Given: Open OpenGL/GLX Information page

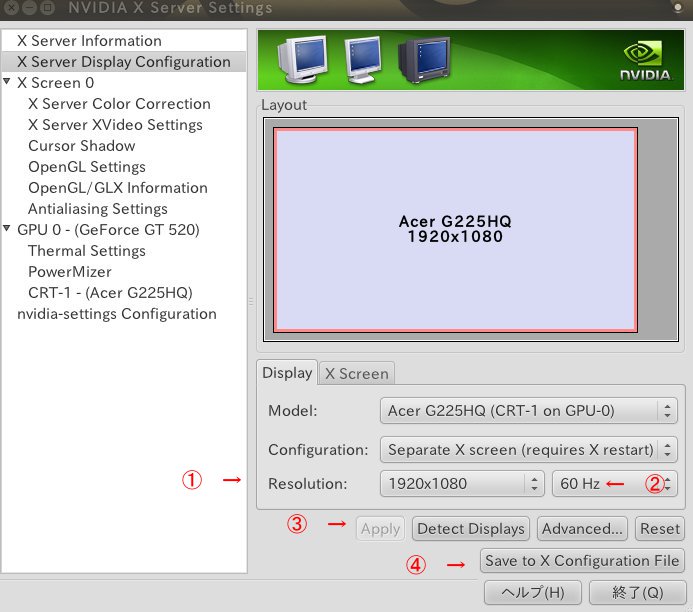Looking at the screenshot, I should tap(118, 188).
